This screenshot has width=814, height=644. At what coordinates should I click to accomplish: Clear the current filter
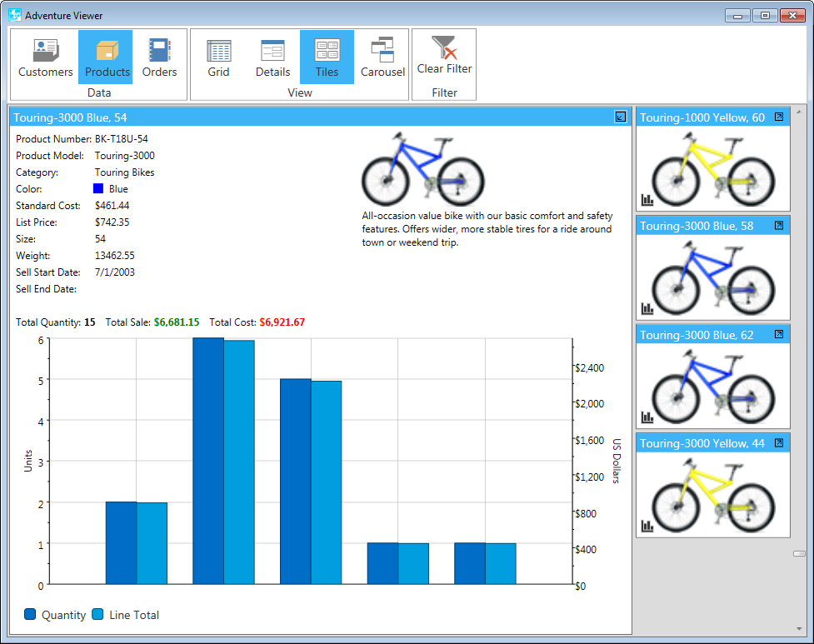444,55
